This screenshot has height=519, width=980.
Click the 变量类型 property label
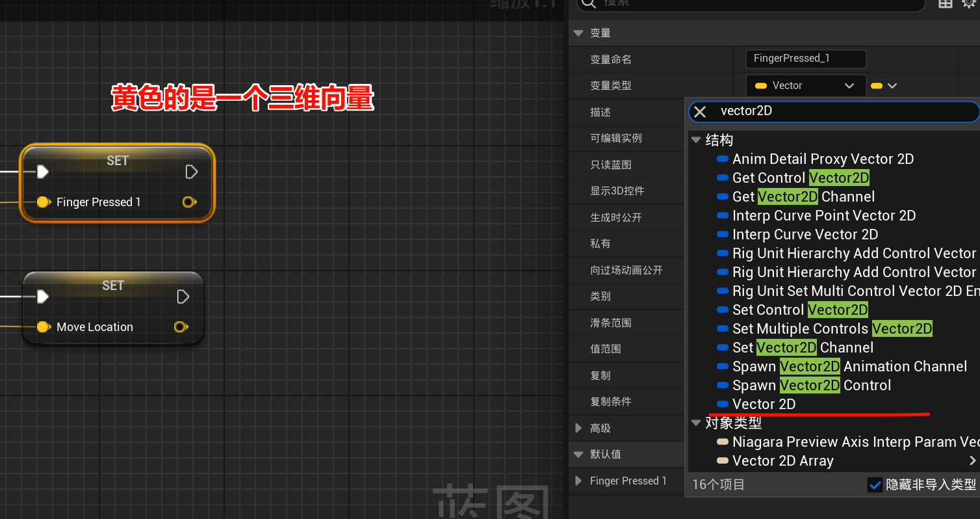coord(610,86)
